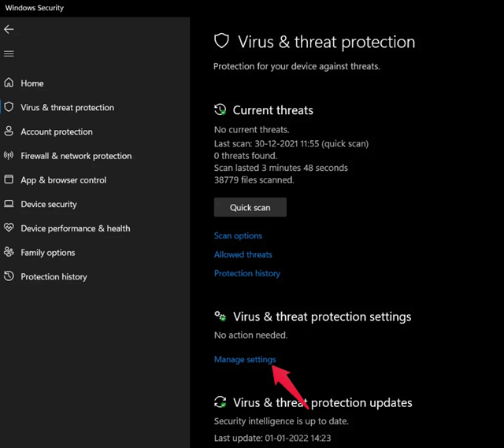Click the Account protection person icon
The width and height of the screenshot is (504, 448).
coord(9,131)
